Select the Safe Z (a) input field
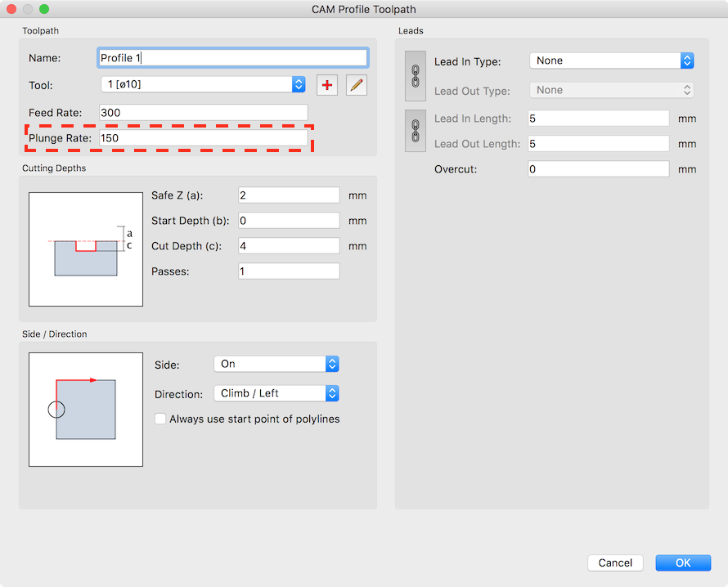 [289, 195]
